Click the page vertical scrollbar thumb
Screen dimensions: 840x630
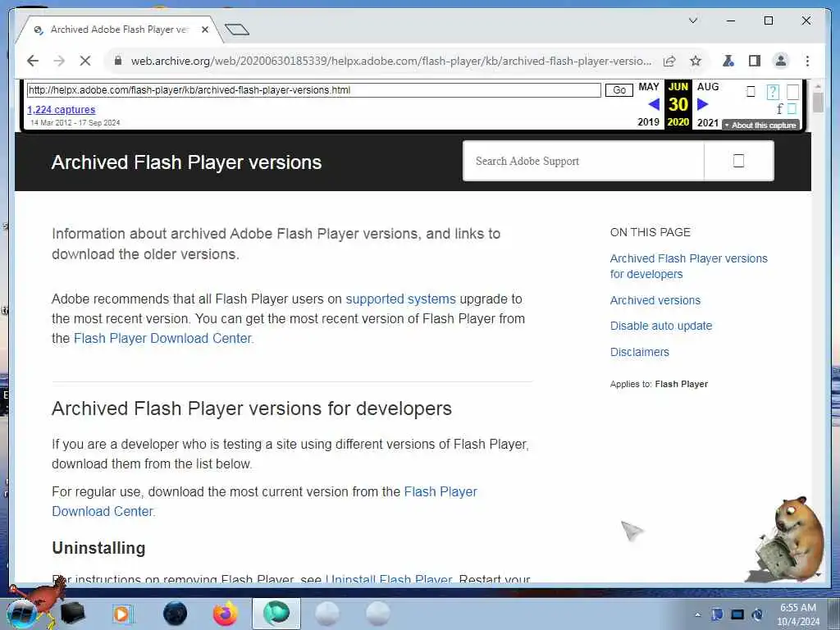[818, 103]
